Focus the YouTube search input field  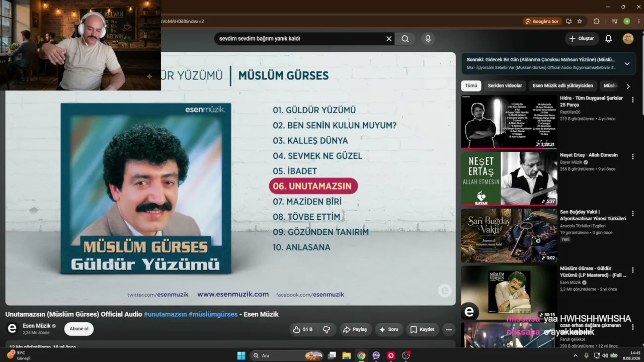click(301, 39)
